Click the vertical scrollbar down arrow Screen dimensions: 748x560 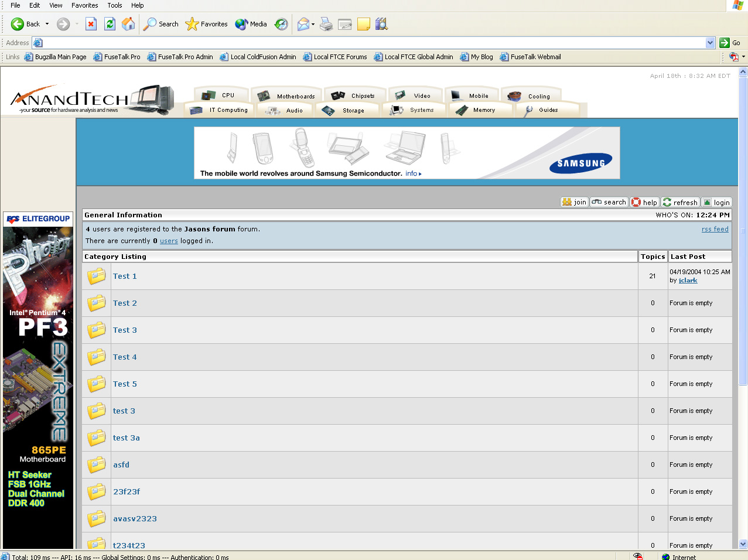pyautogui.click(x=743, y=544)
